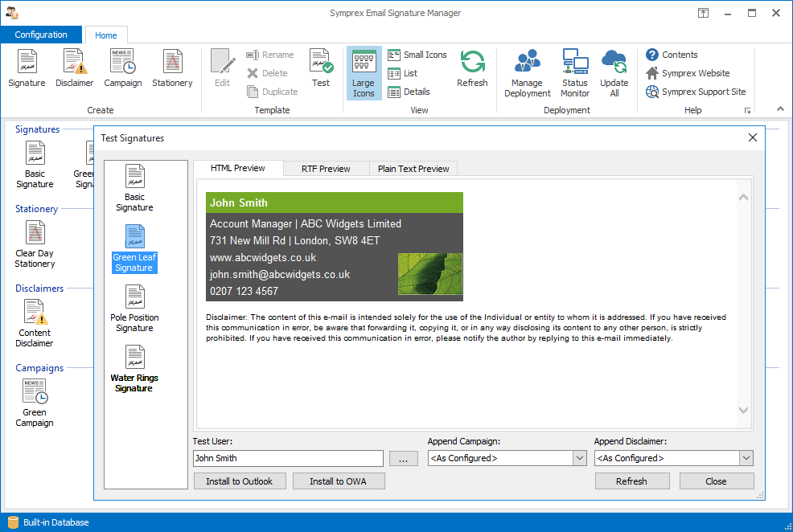Screen dimensions: 793x532
Task: Open Symprex Website link
Action: point(688,73)
